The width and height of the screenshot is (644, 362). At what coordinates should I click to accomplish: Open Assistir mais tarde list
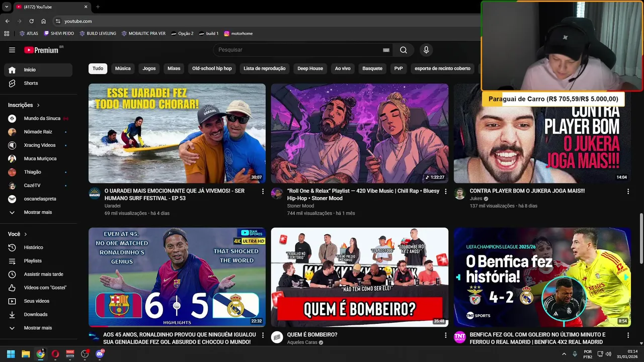[x=38, y=274]
